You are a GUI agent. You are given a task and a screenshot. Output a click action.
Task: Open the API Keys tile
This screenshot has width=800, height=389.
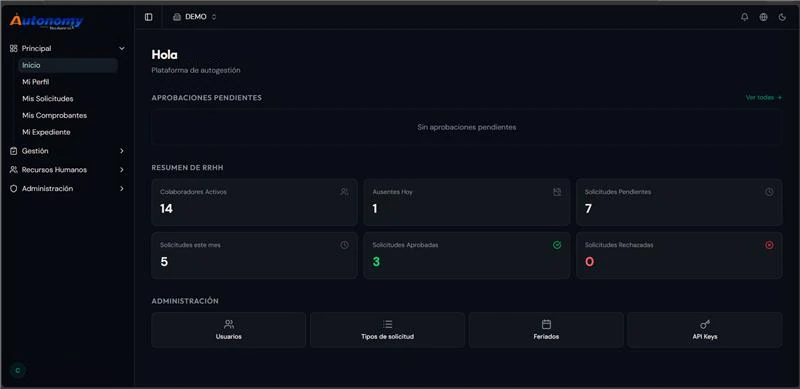pyautogui.click(x=705, y=330)
